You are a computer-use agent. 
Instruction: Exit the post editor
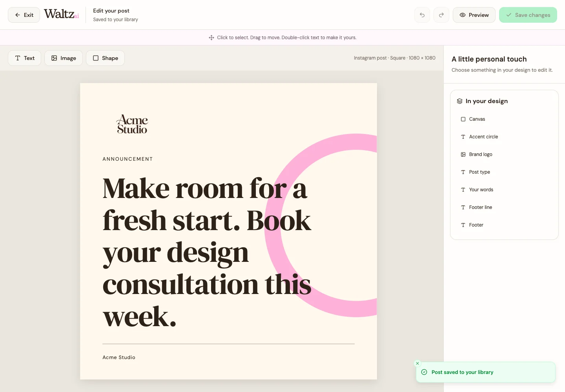(24, 15)
